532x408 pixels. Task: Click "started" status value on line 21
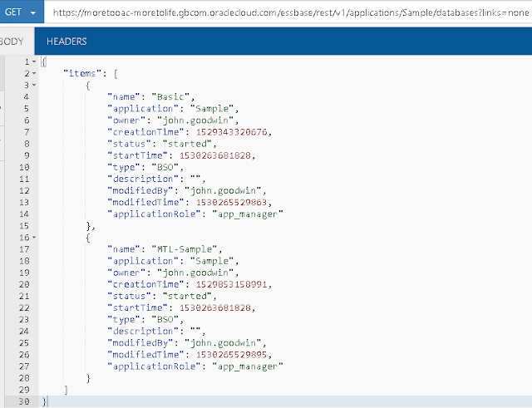pyautogui.click(x=187, y=296)
